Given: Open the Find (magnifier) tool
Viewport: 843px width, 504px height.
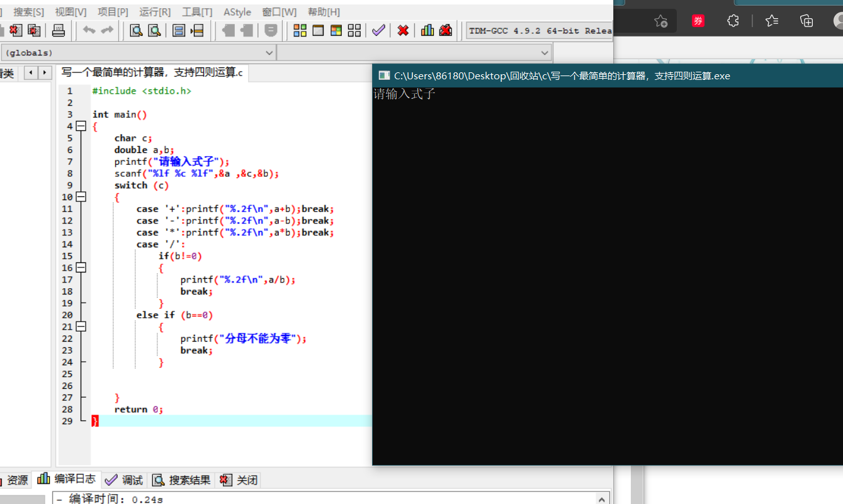Looking at the screenshot, I should [x=136, y=30].
